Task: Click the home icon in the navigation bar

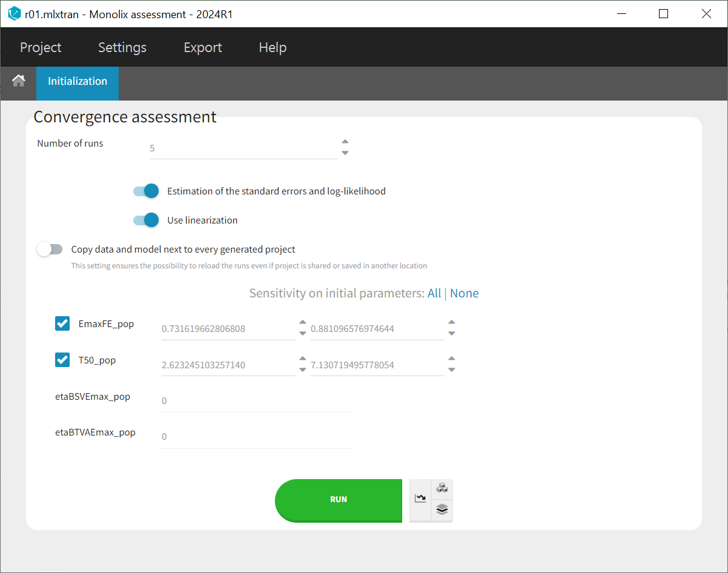Action: click(x=18, y=79)
